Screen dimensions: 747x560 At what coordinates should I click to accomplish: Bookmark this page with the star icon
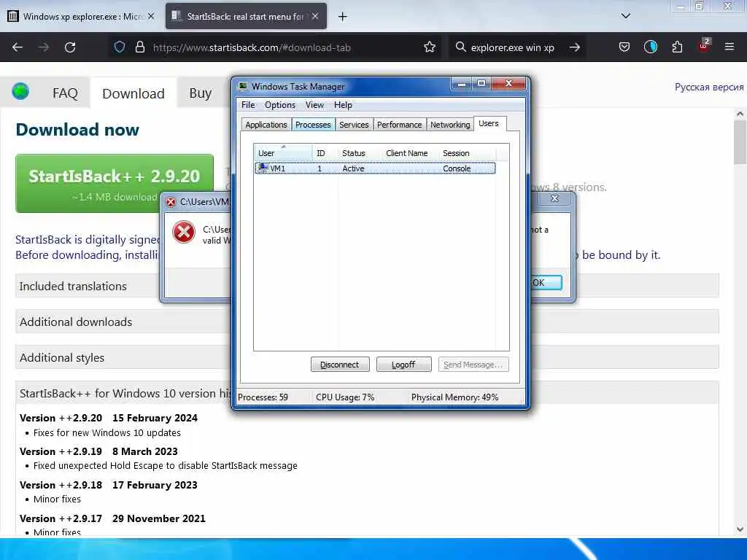click(x=430, y=47)
